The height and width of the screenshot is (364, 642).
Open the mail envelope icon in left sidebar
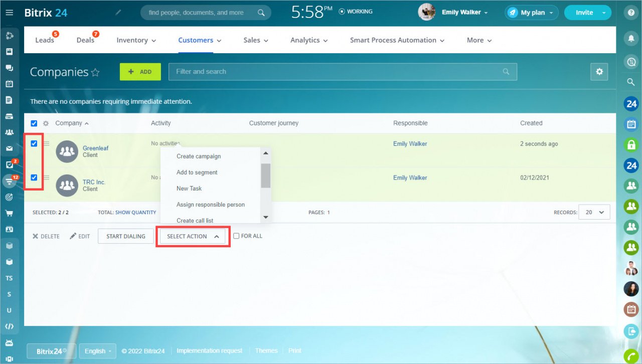[9, 148]
